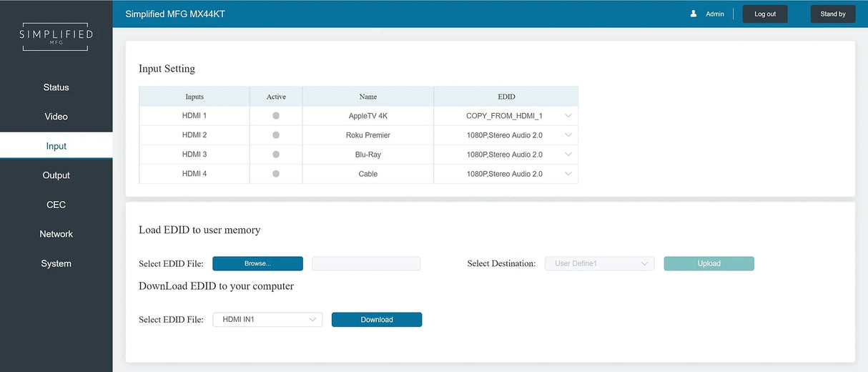Click HDMI 4 active status indicator
This screenshot has width=868, height=372.
[x=276, y=174]
